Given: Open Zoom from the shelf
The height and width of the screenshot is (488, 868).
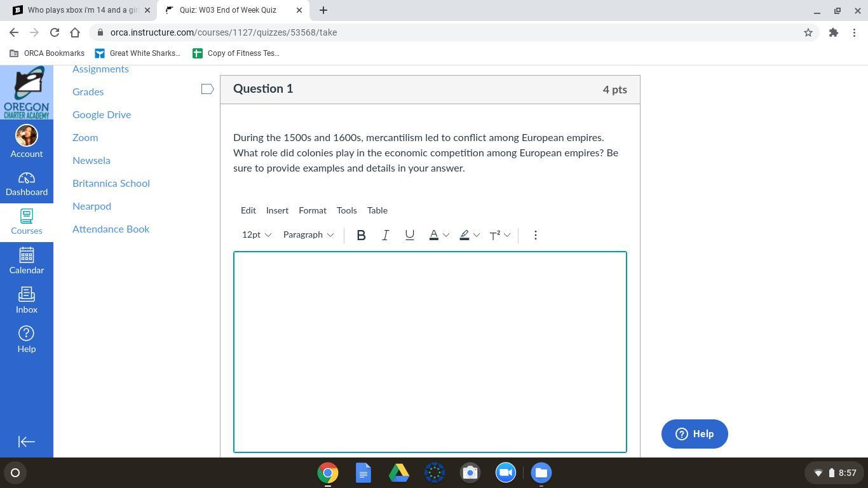Looking at the screenshot, I should [x=506, y=473].
